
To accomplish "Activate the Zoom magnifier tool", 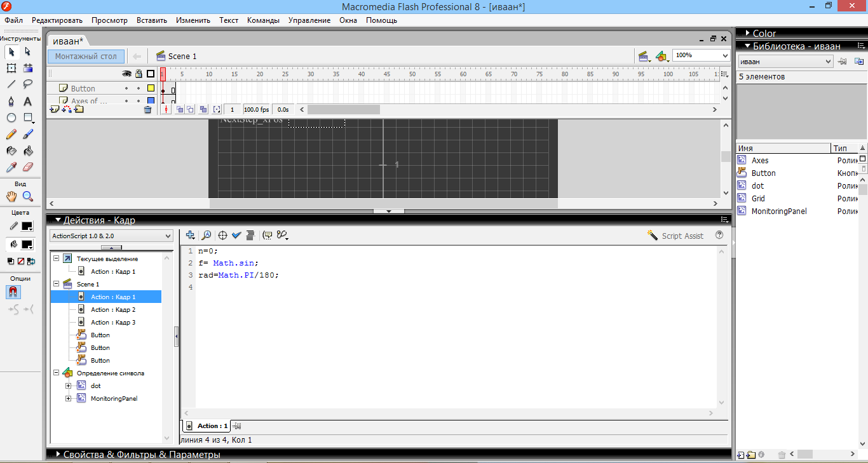I will [28, 196].
